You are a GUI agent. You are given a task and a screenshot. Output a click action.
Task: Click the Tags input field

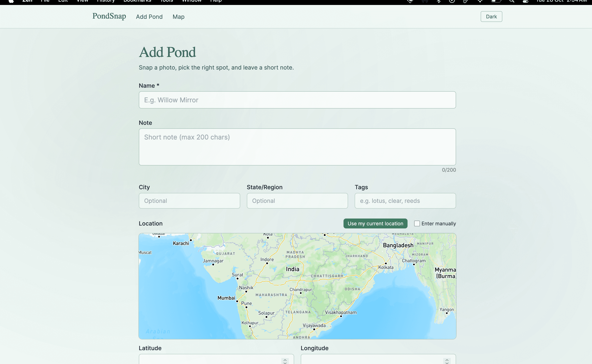pyautogui.click(x=405, y=201)
